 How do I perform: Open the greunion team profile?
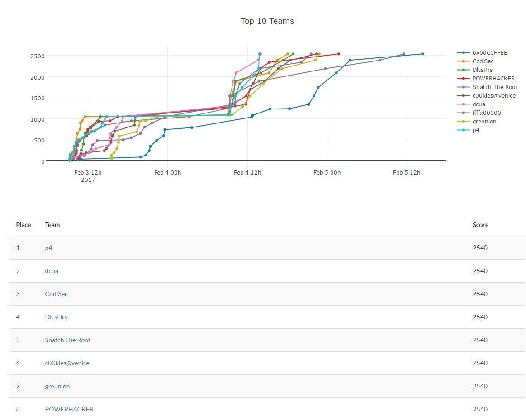click(57, 386)
